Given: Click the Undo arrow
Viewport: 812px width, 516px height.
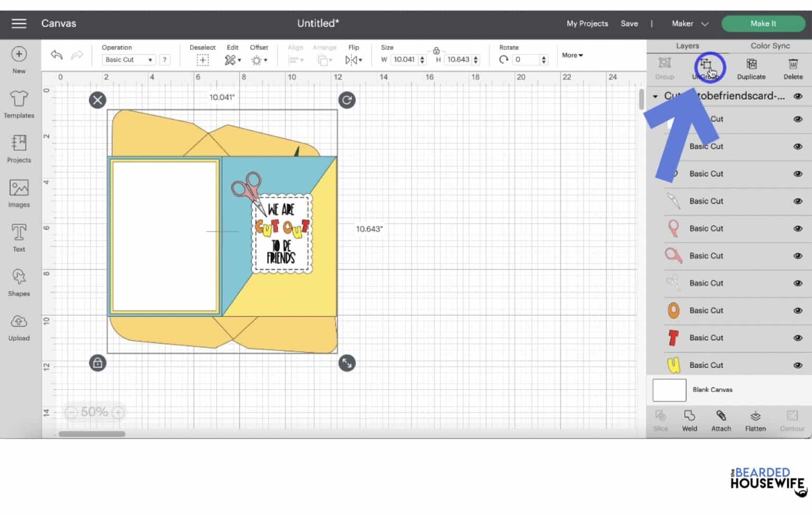Looking at the screenshot, I should point(57,55).
